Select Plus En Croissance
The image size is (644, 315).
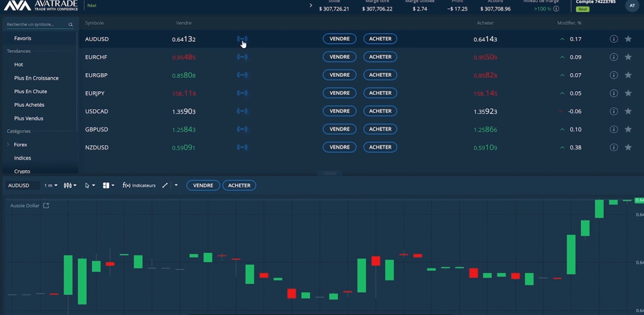coord(36,78)
